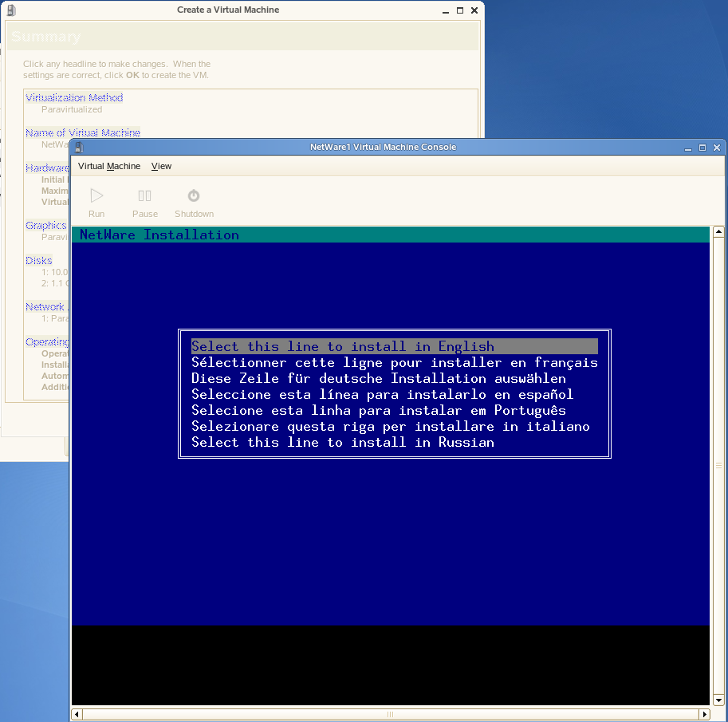Click the Run toolbar button

click(96, 203)
